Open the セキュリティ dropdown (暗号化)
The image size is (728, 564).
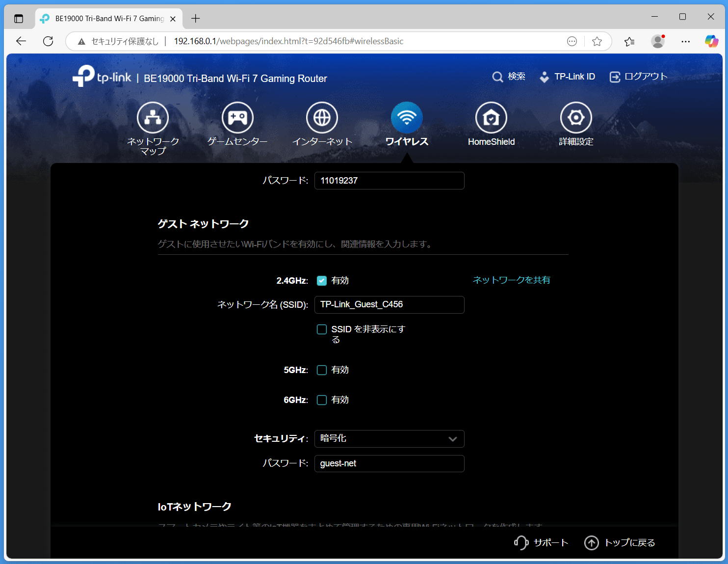[x=390, y=439]
